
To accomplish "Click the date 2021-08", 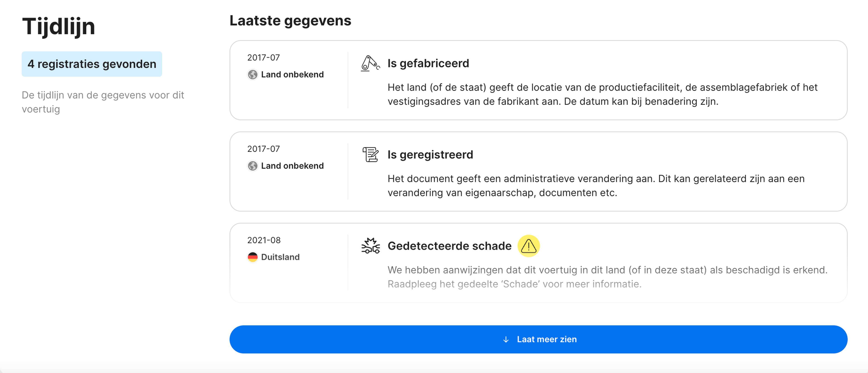I will (x=264, y=240).
